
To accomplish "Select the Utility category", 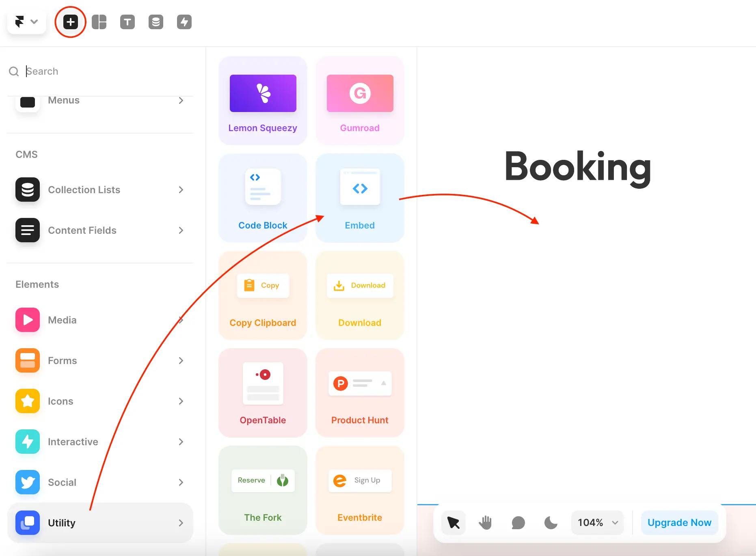I will coord(100,523).
